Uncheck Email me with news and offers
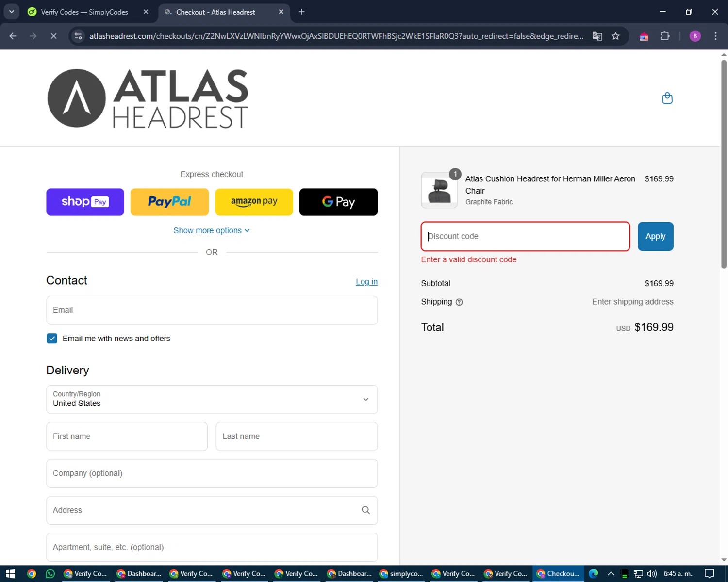This screenshot has width=728, height=582. point(52,339)
